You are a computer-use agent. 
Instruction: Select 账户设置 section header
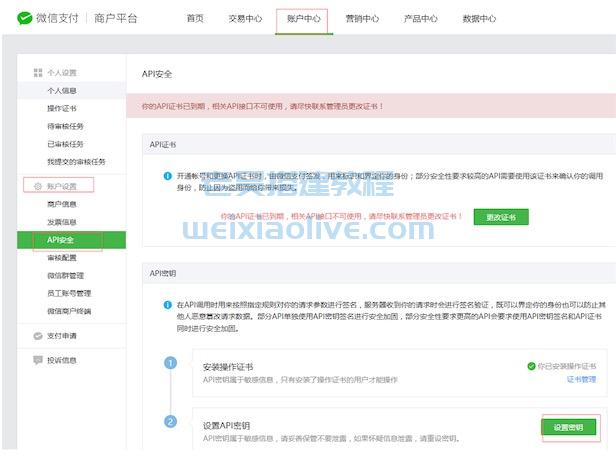pos(62,186)
